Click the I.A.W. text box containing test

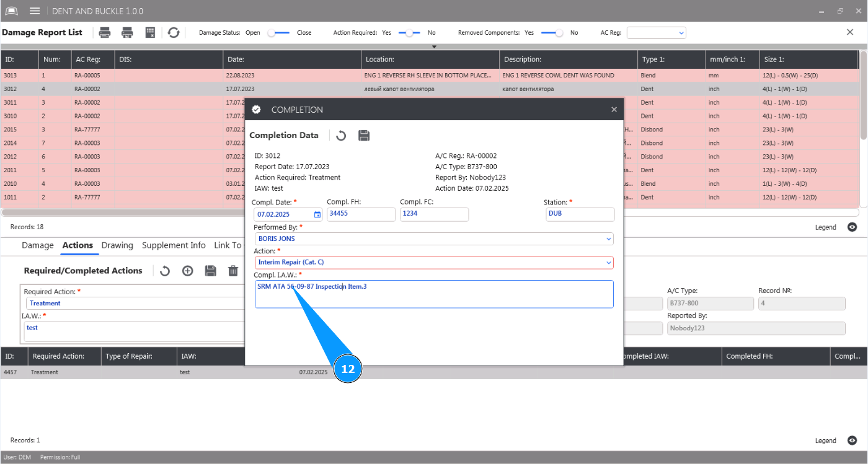point(135,331)
